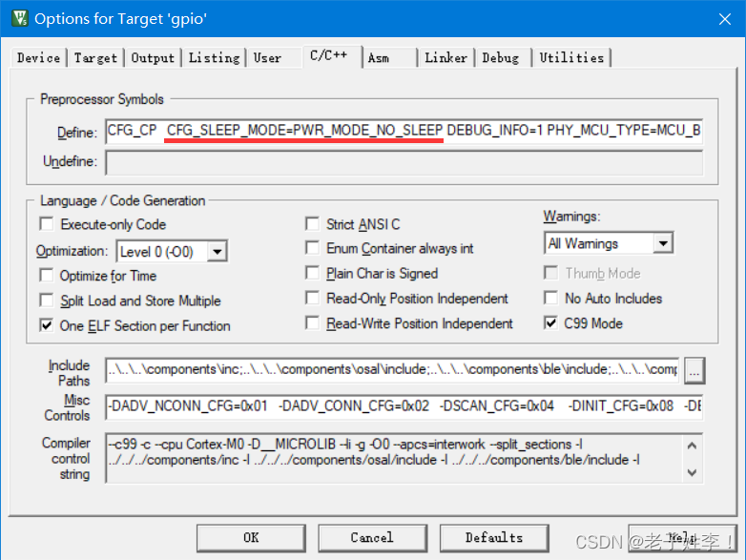Switch to the Device tab
This screenshot has height=560, width=746.
[38, 58]
